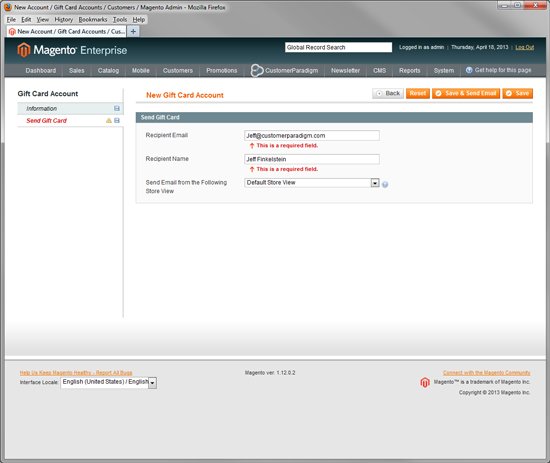Click the help question mark icon in navigation

click(469, 70)
